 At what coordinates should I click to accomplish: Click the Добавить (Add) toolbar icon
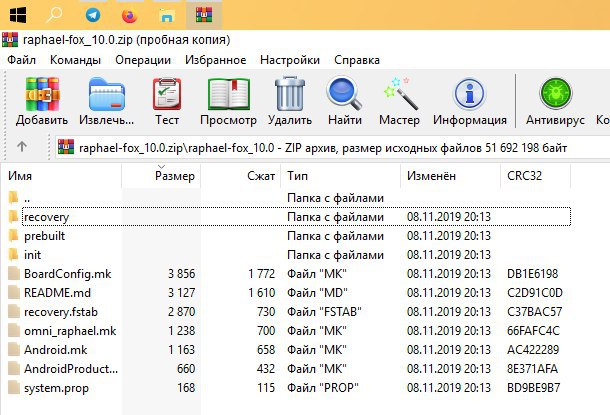(x=42, y=94)
